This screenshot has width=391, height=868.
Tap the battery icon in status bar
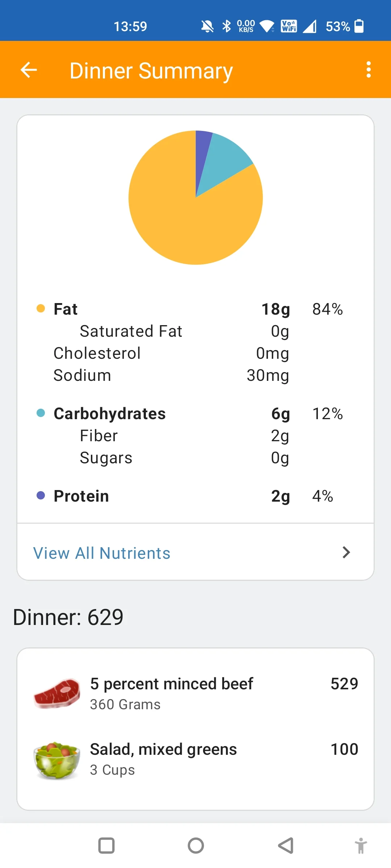coord(359,26)
